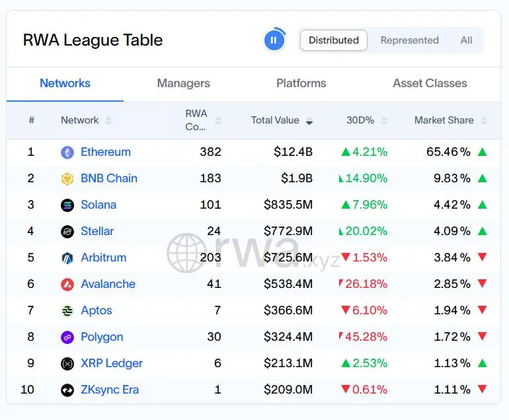Click the 45.28% change value
The height and width of the screenshot is (420, 509).
366,337
